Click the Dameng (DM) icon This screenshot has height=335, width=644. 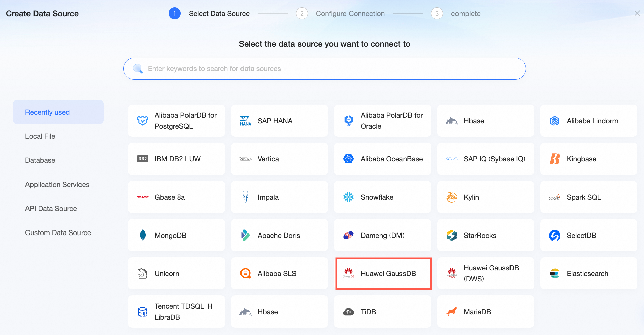(348, 235)
